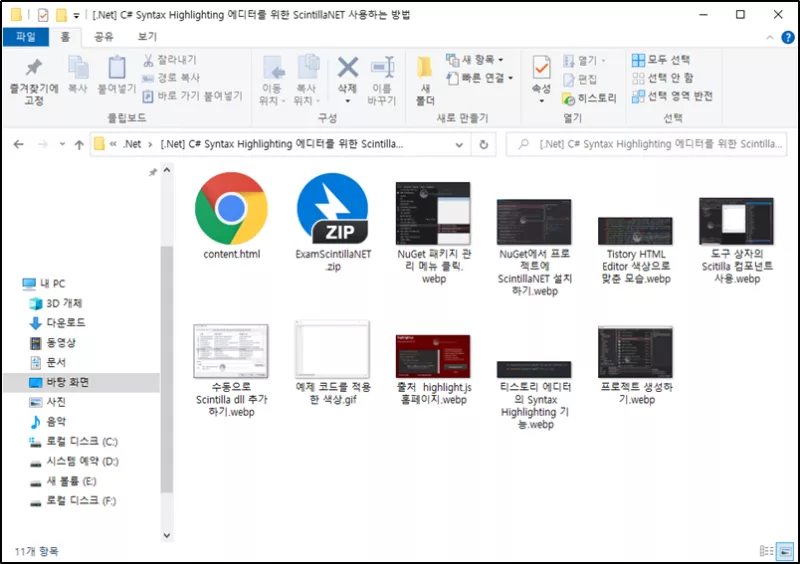
Task: Open 다운로드 folder in sidebar
Action: 58,323
